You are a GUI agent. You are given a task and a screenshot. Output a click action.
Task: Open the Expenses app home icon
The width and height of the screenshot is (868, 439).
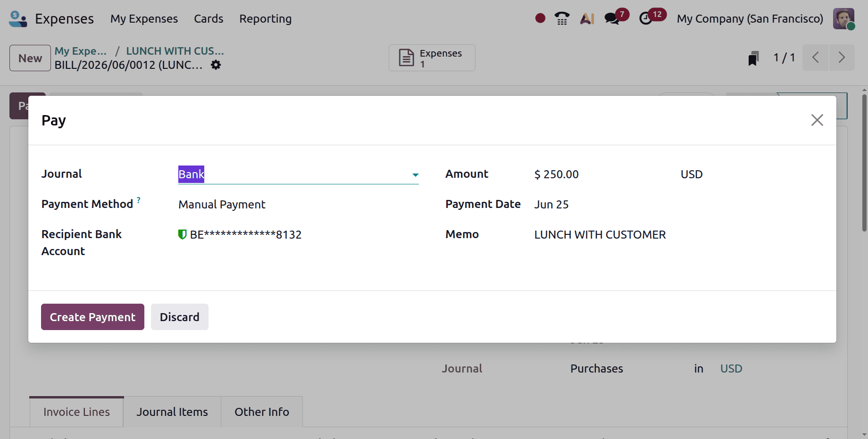tap(18, 19)
